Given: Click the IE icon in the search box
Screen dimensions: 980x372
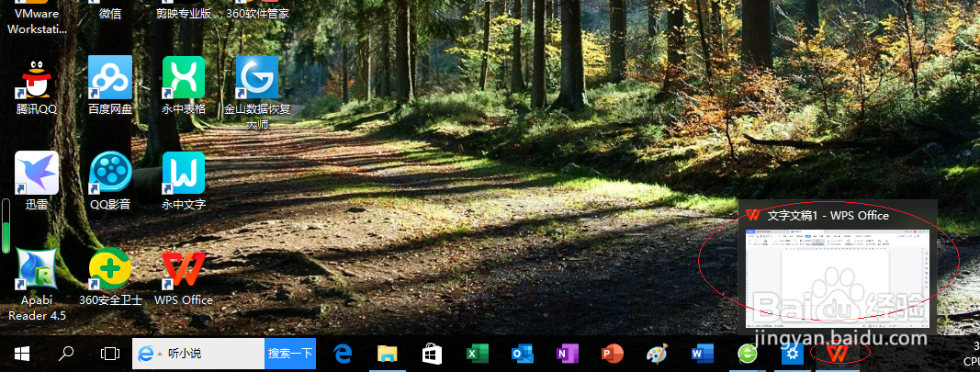Looking at the screenshot, I should tap(146, 354).
